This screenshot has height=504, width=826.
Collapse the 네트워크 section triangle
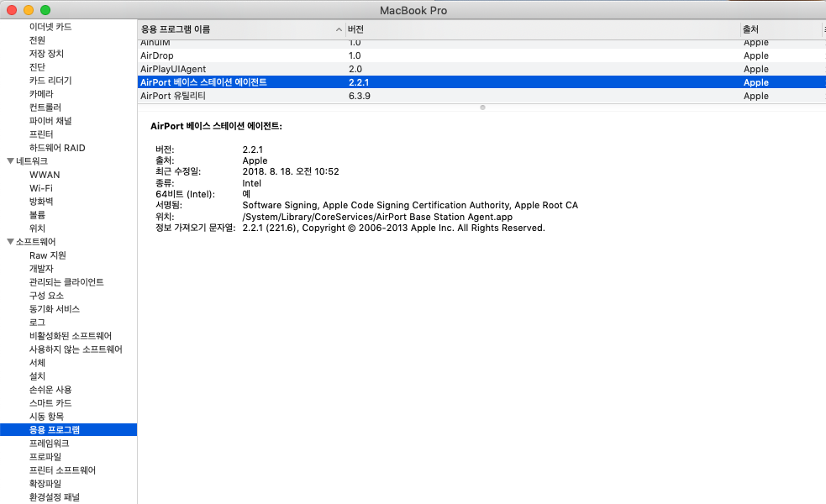click(x=10, y=161)
